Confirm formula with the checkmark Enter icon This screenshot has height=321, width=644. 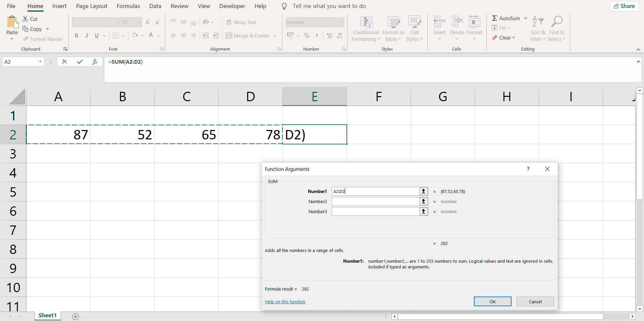tap(80, 62)
